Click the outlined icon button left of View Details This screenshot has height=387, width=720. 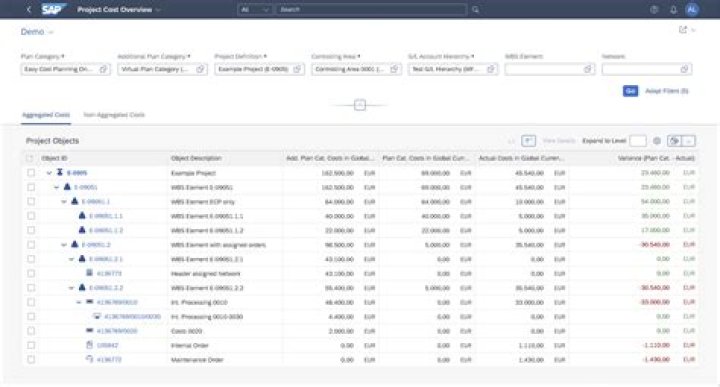pos(529,141)
